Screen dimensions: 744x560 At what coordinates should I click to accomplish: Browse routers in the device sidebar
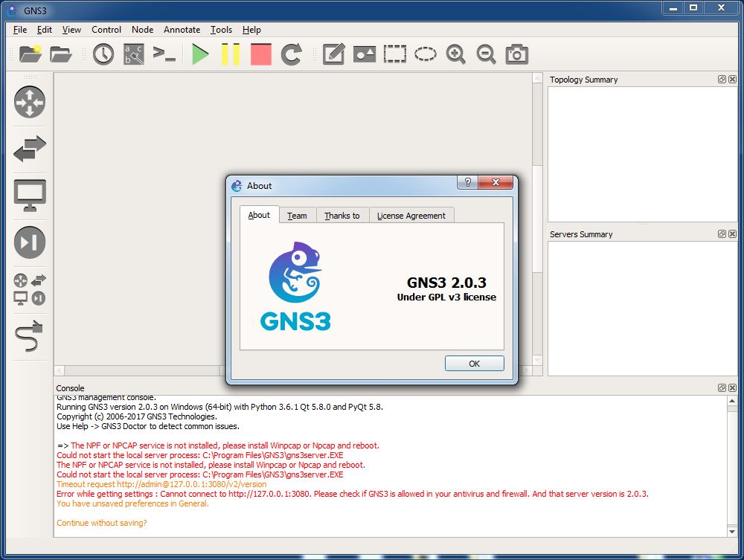tap(30, 102)
